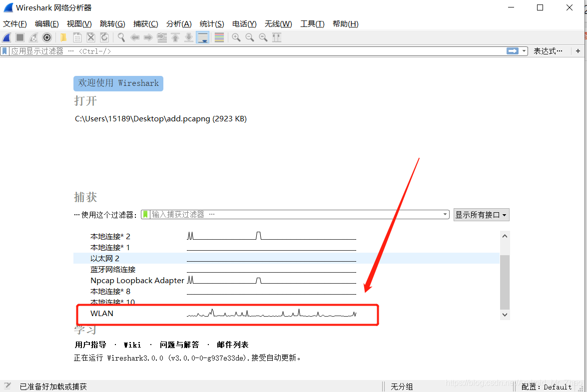Open the 跳转(G) menu
The width and height of the screenshot is (587, 392).
tap(112, 24)
